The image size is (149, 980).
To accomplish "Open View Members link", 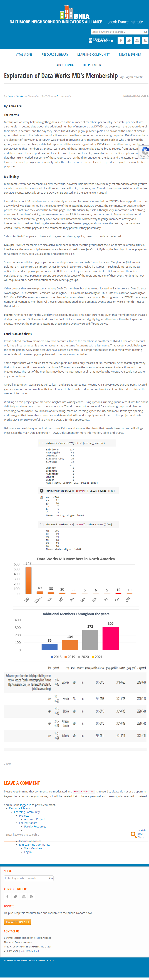I will 33,848.
